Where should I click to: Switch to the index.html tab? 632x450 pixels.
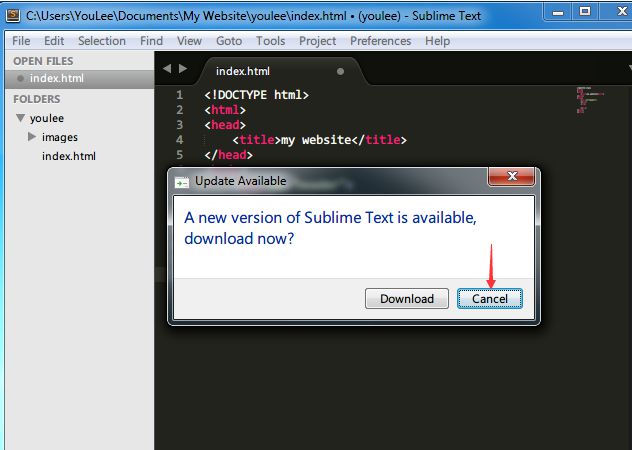(244, 72)
